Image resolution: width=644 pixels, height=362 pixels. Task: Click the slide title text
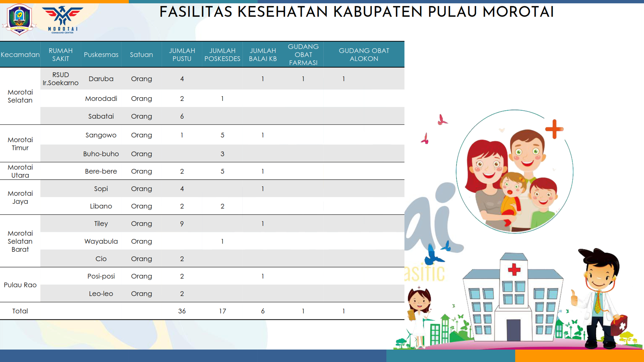point(356,12)
